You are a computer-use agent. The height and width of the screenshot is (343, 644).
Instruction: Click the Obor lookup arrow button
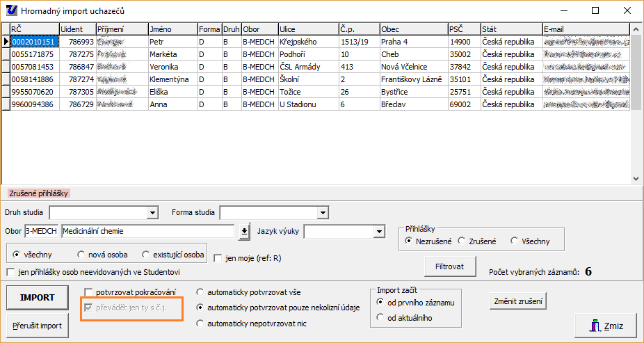(244, 232)
